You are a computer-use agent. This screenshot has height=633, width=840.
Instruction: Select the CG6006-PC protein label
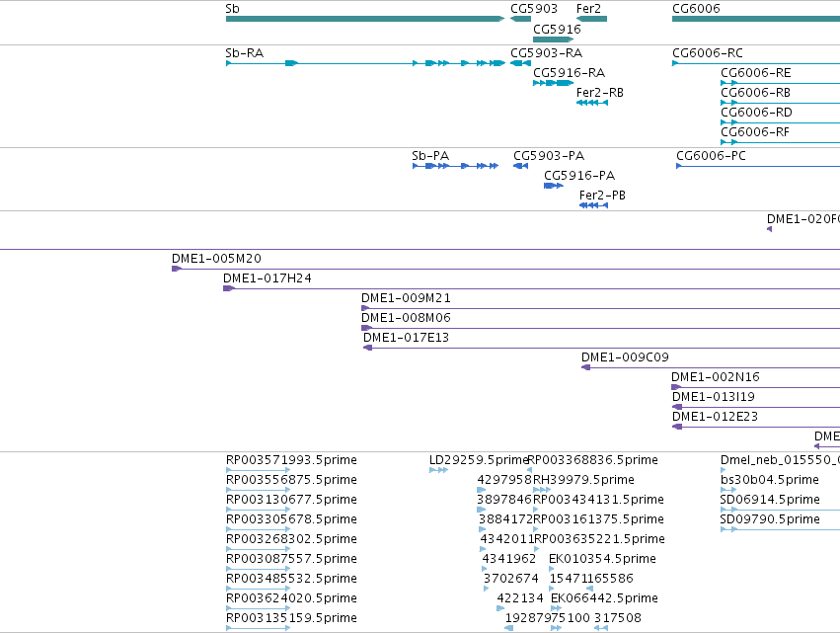point(711,156)
